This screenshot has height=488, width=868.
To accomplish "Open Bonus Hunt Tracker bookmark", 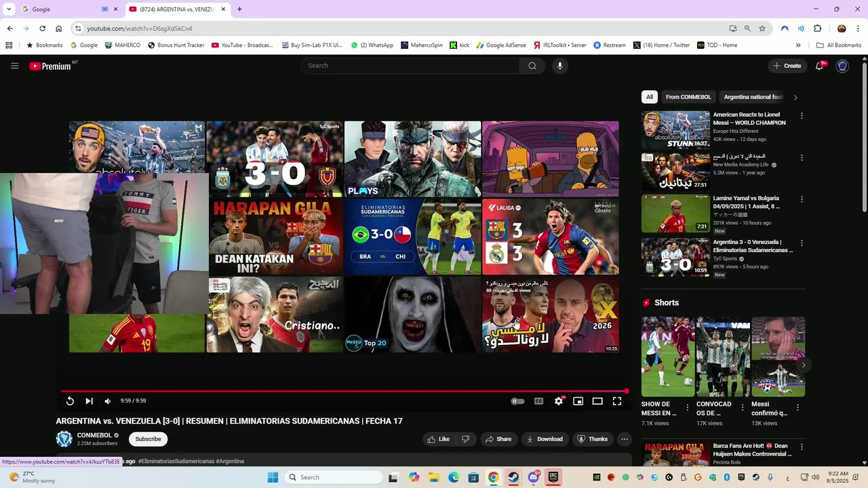I will pos(176,45).
